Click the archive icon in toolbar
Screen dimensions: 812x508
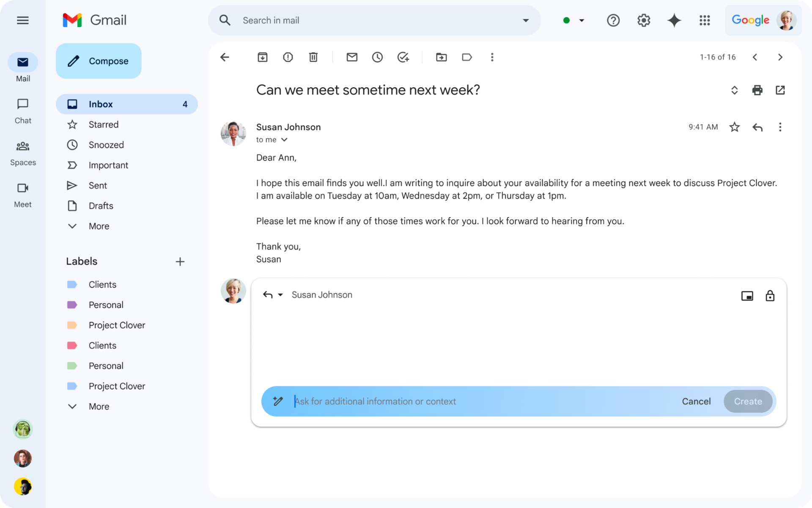point(263,57)
